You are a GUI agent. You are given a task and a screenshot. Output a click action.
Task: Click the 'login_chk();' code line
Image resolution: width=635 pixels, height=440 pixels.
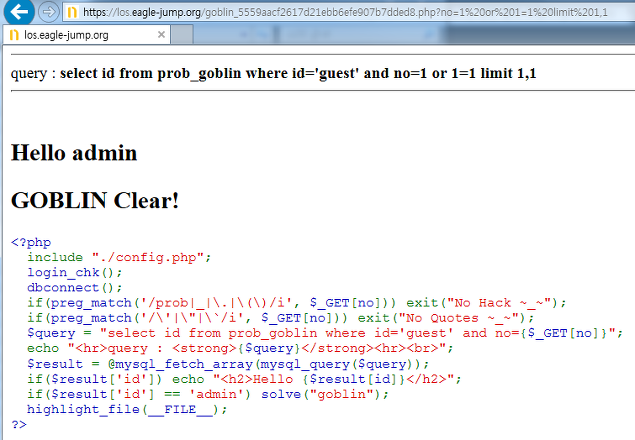75,273
